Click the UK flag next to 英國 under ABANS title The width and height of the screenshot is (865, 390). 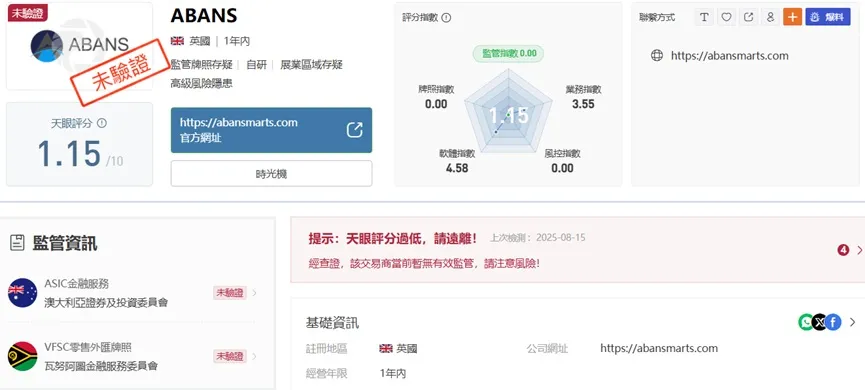click(177, 41)
